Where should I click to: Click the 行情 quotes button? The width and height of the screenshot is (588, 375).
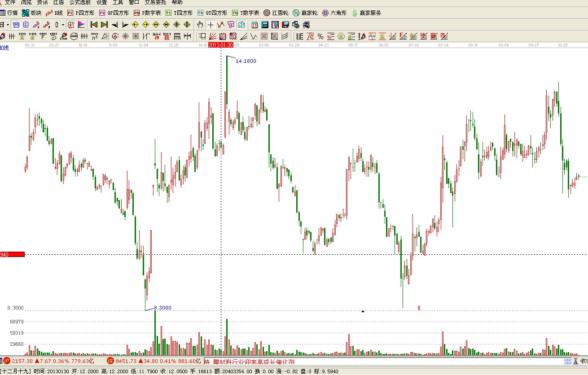point(9,13)
